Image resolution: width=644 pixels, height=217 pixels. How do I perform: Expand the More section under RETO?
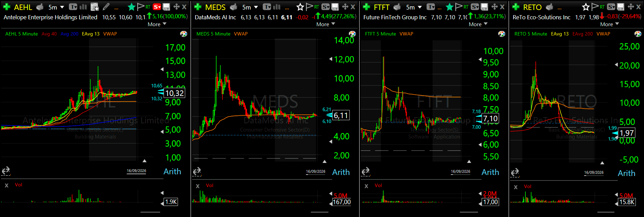pyautogui.click(x=610, y=24)
